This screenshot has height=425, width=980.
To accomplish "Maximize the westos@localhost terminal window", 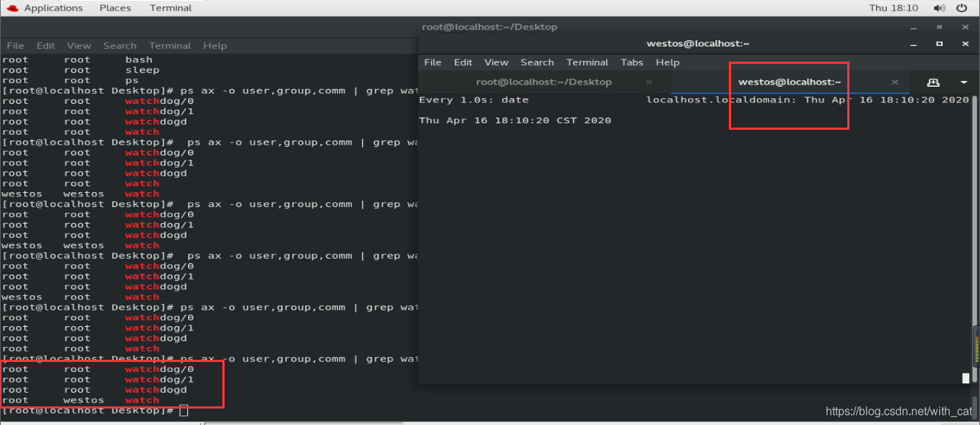I will [x=939, y=43].
